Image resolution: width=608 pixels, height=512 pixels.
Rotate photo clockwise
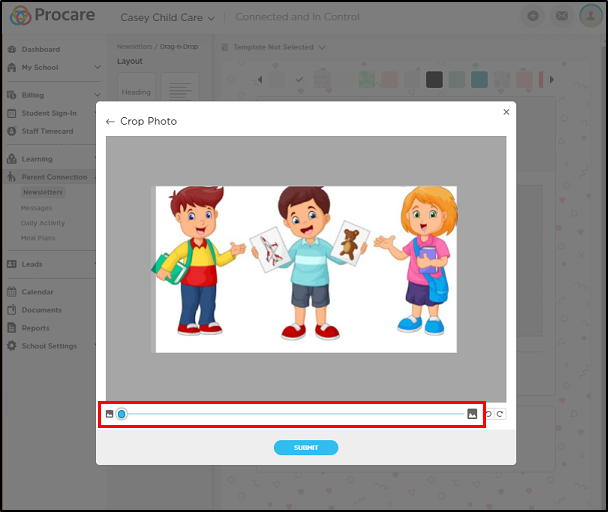pos(500,414)
